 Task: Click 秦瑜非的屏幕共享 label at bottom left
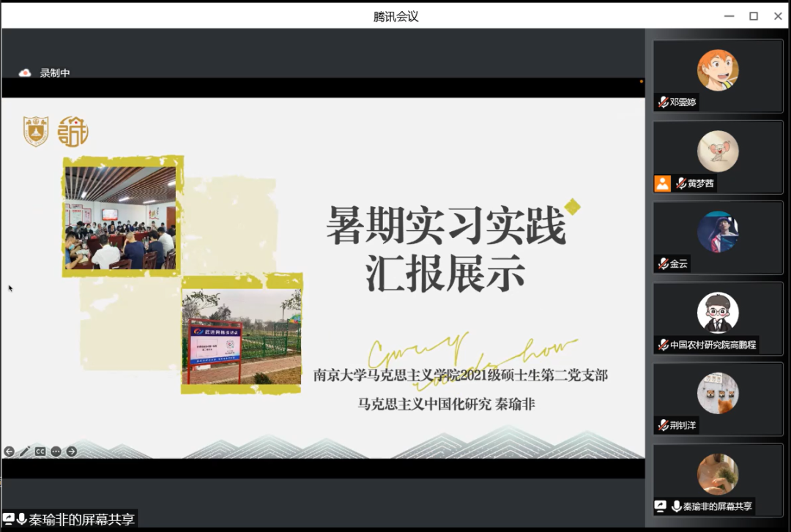click(x=82, y=520)
